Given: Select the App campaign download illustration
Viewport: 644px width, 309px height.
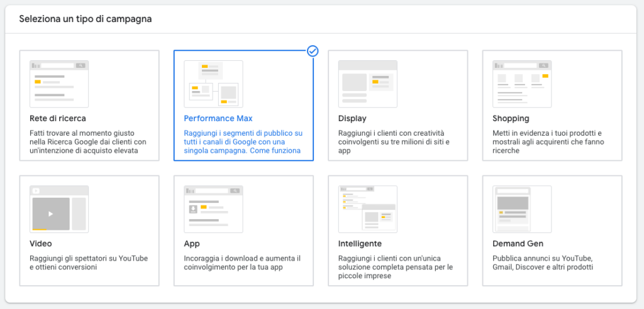Looking at the screenshot, I should click(x=213, y=209).
